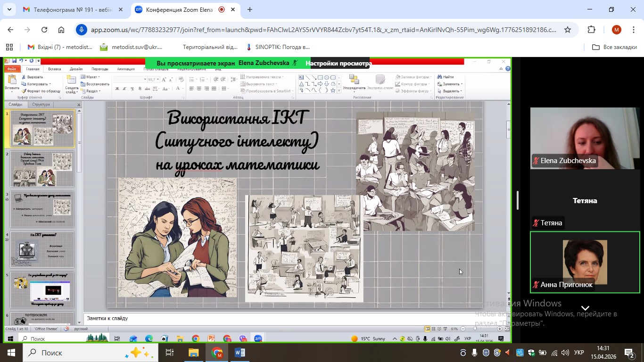The width and height of the screenshot is (644, 362).
Task: Toggle the Wi-Fi network tray icon
Action: (x=554, y=353)
